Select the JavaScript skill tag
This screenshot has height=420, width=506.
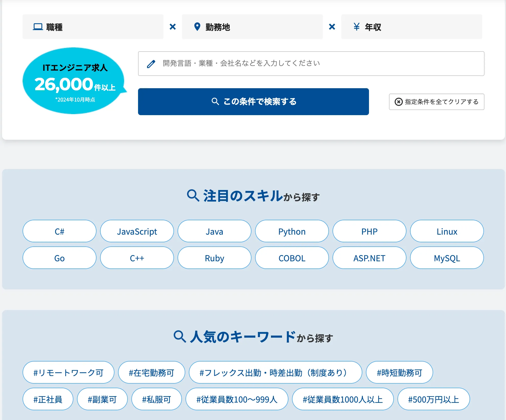[x=137, y=231]
